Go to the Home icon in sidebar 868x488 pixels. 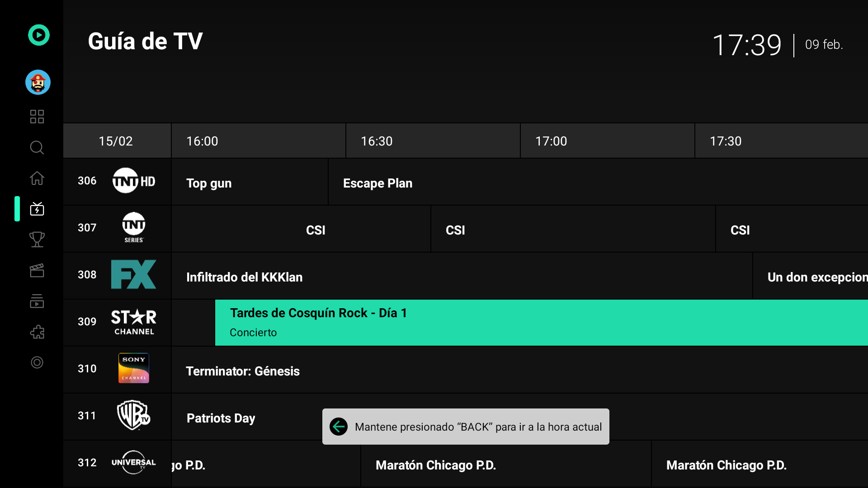(37, 178)
